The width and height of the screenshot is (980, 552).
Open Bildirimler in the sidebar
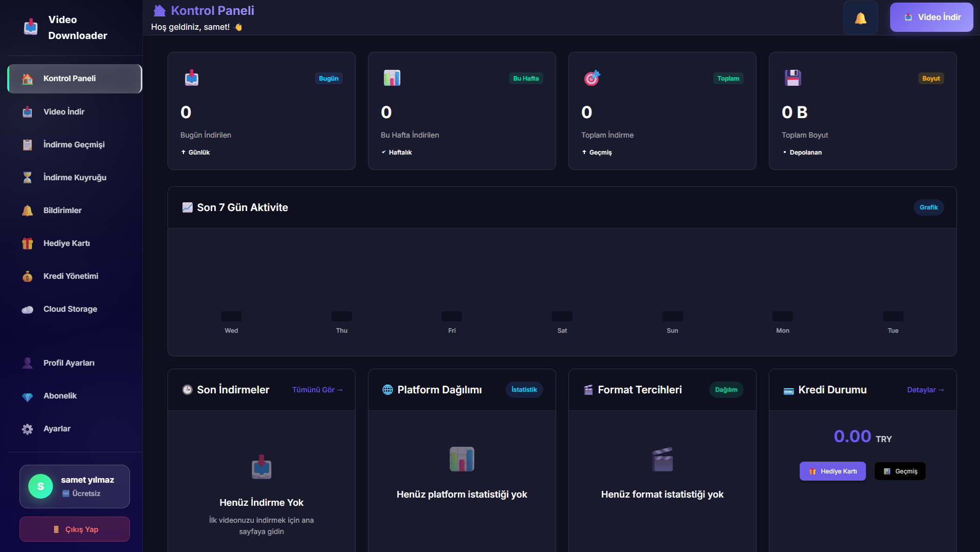[62, 211]
